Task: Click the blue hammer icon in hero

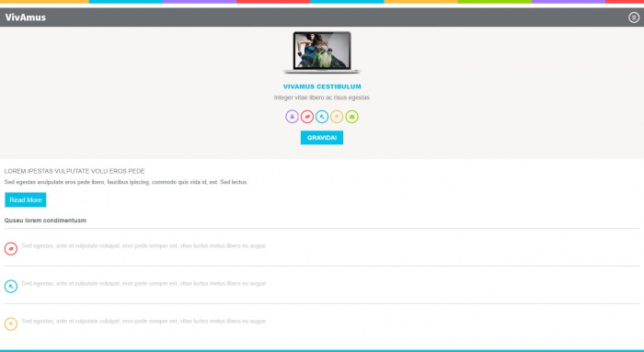Action: point(322,117)
